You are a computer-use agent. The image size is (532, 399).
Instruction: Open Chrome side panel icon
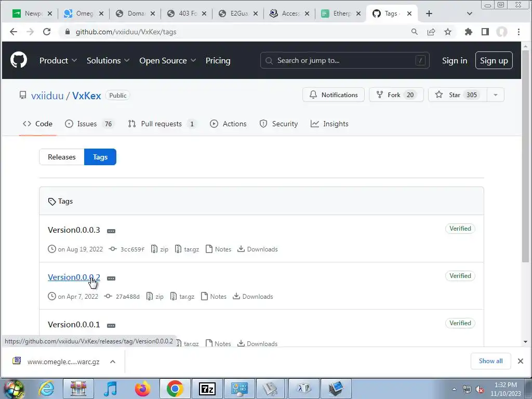click(x=485, y=32)
